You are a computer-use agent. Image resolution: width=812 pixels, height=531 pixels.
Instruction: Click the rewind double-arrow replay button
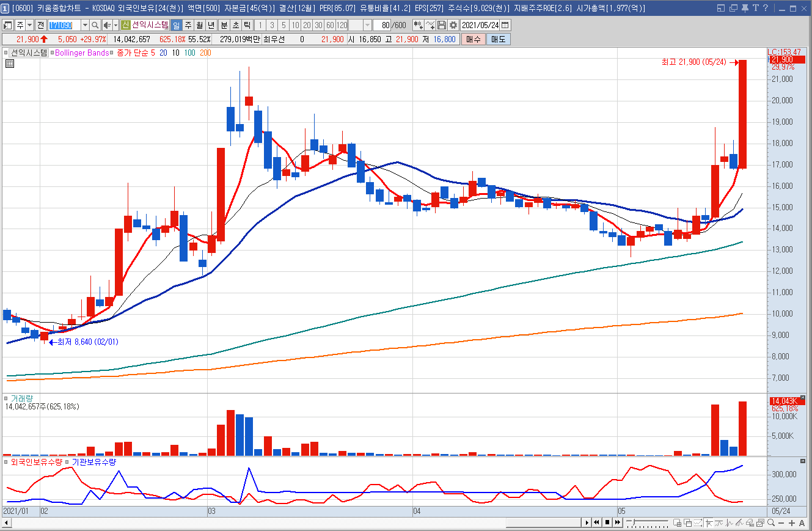coord(596,522)
